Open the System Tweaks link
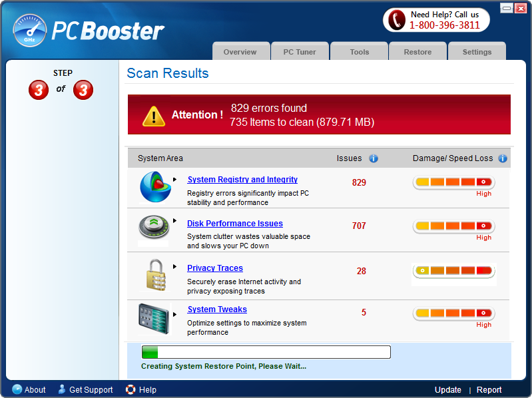532x398 pixels. pos(217,309)
